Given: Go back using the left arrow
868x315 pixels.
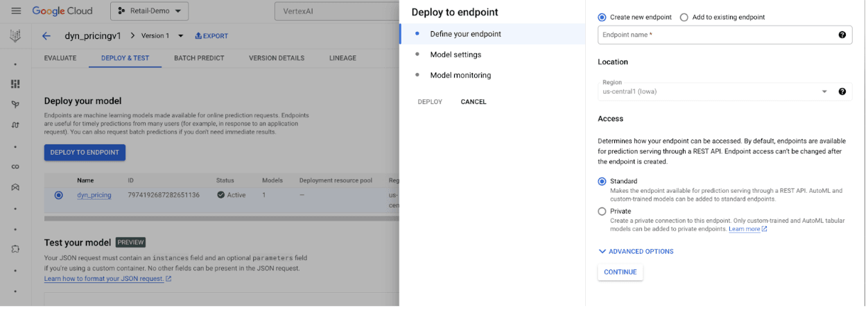Looking at the screenshot, I should click(x=46, y=36).
